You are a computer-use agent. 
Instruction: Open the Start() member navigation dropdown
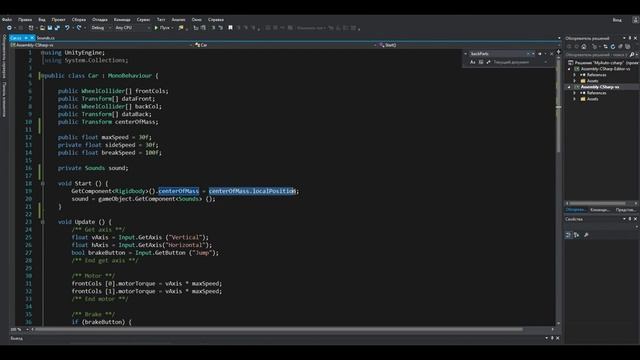click(469, 45)
